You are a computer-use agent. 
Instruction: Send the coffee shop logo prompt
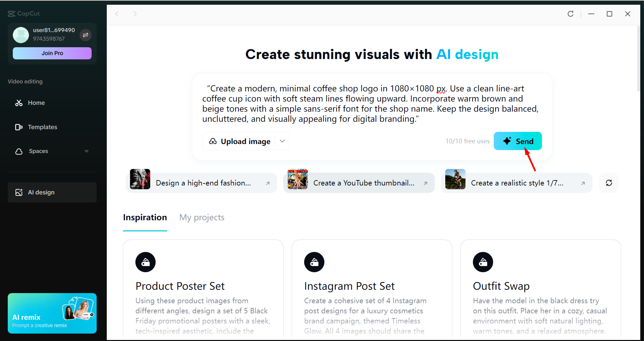(x=518, y=141)
